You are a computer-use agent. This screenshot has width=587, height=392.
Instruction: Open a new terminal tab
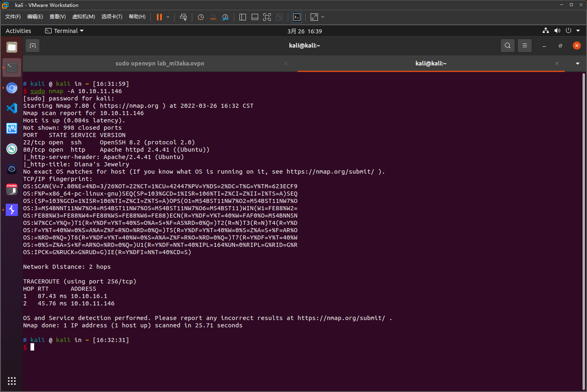click(x=33, y=46)
